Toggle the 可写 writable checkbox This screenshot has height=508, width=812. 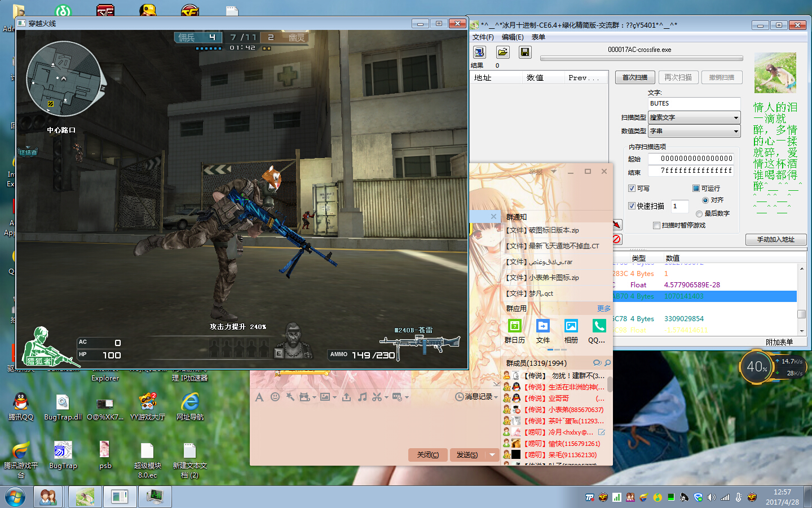tap(632, 189)
